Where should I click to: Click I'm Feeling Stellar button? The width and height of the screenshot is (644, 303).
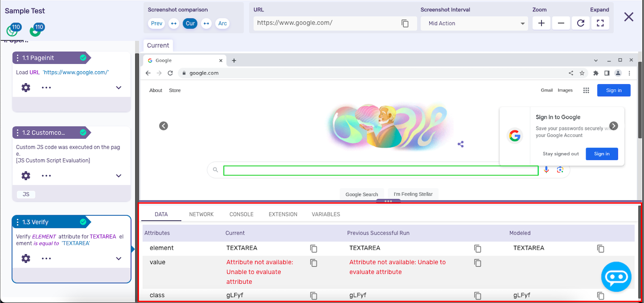pos(413,194)
